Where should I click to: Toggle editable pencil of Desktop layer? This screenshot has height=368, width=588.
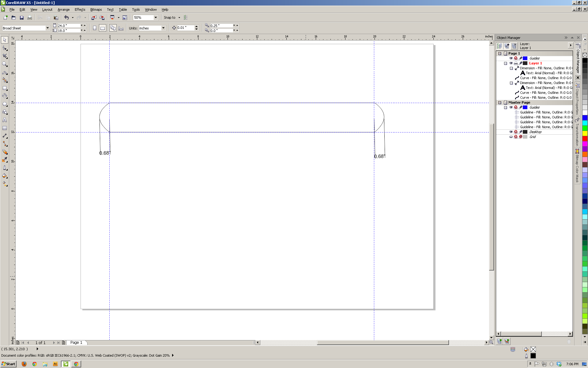[x=521, y=132]
